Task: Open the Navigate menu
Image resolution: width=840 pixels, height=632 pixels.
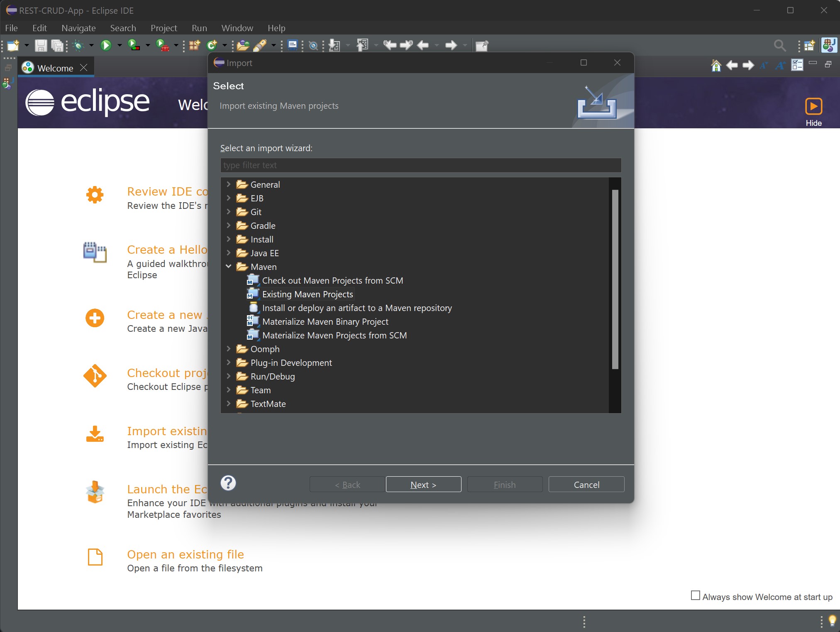Action: (x=78, y=28)
